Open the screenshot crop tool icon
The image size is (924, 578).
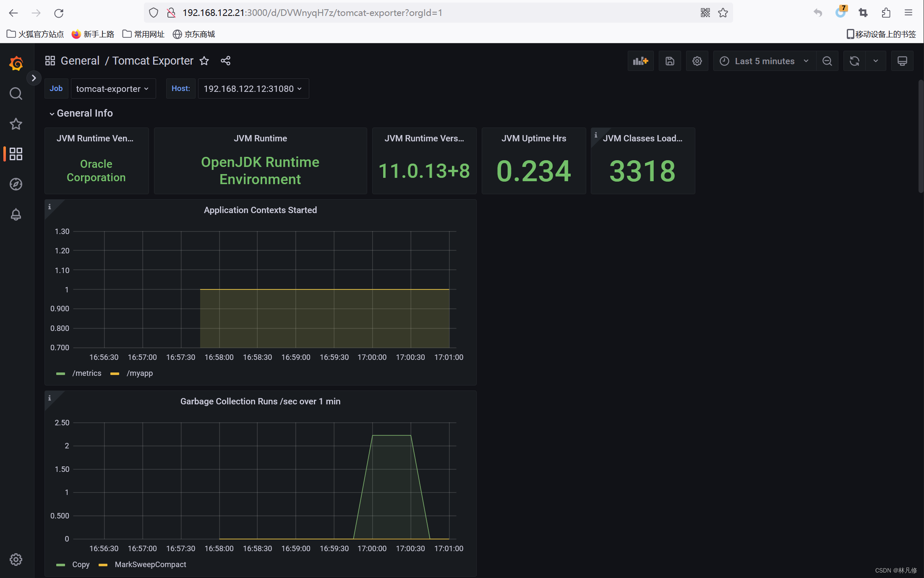tap(863, 13)
